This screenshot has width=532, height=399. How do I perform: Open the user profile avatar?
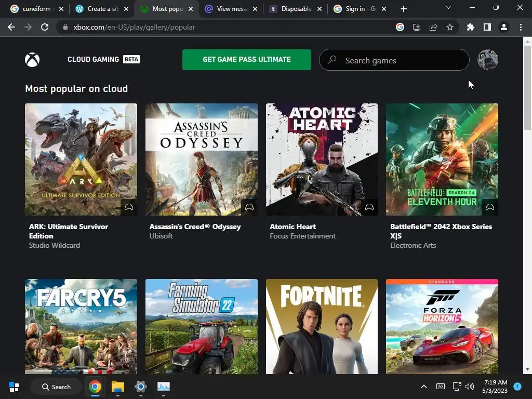(487, 60)
